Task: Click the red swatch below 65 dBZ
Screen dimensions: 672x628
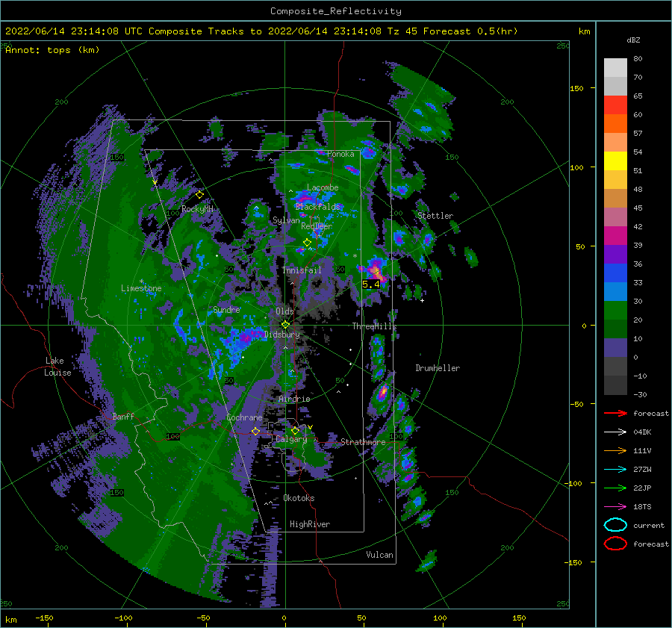Action: (x=615, y=105)
